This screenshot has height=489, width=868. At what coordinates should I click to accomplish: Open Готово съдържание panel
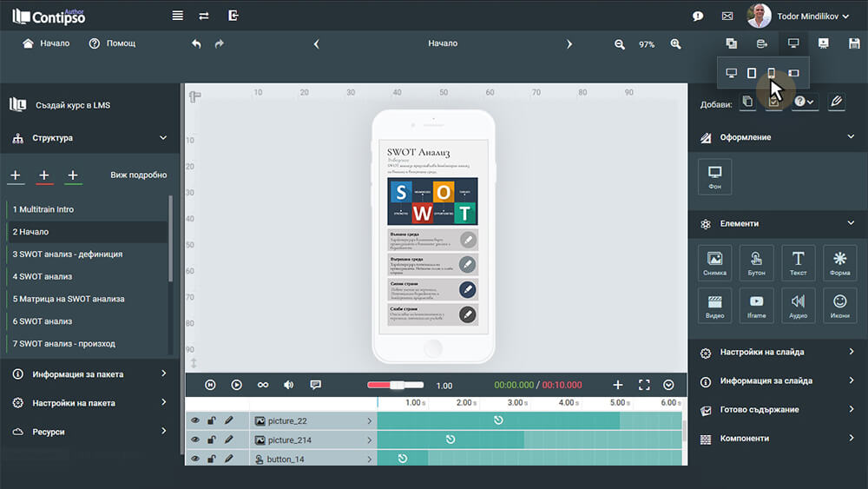pyautogui.click(x=778, y=410)
